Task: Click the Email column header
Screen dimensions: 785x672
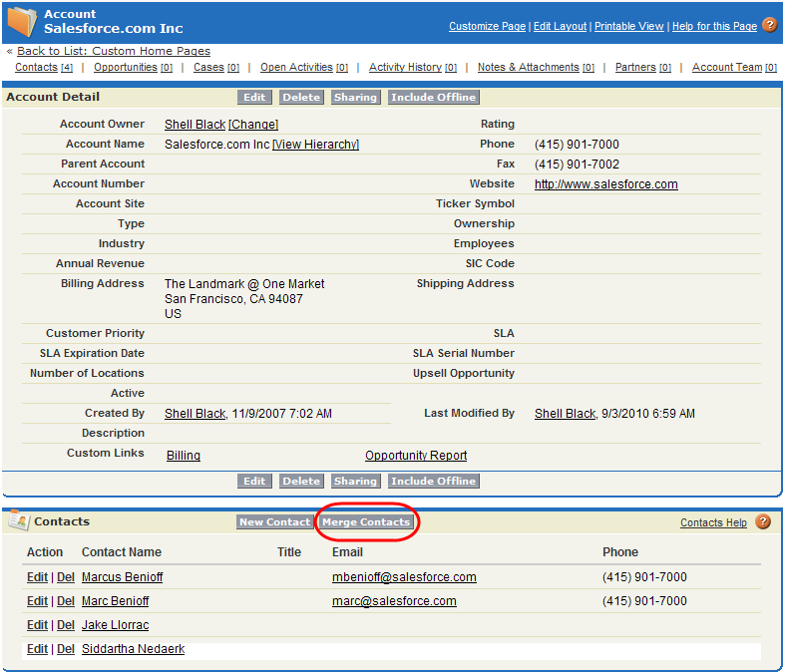Action: click(347, 552)
